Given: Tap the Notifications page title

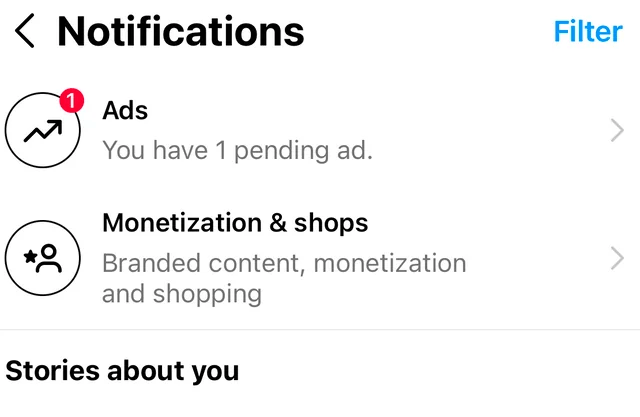Looking at the screenshot, I should (181, 31).
